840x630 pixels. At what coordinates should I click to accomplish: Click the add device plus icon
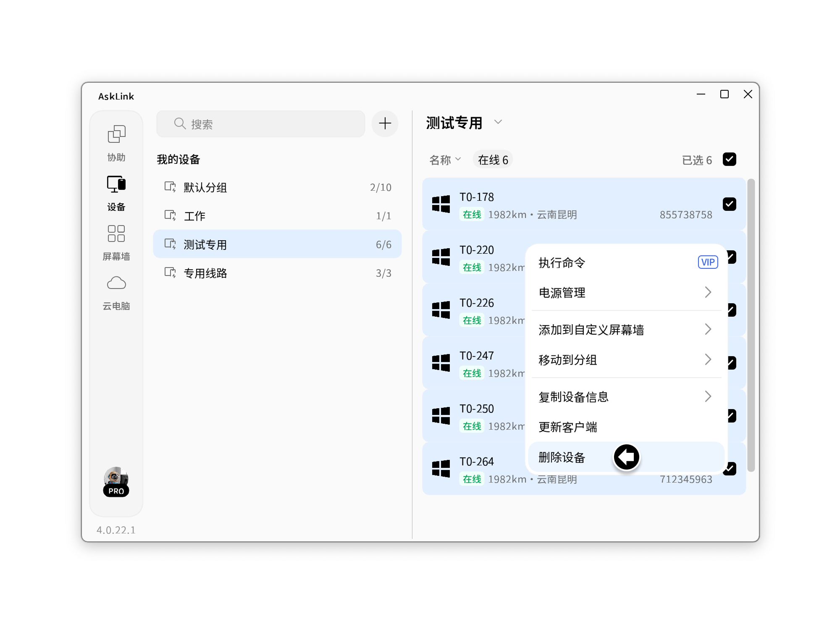pyautogui.click(x=384, y=123)
